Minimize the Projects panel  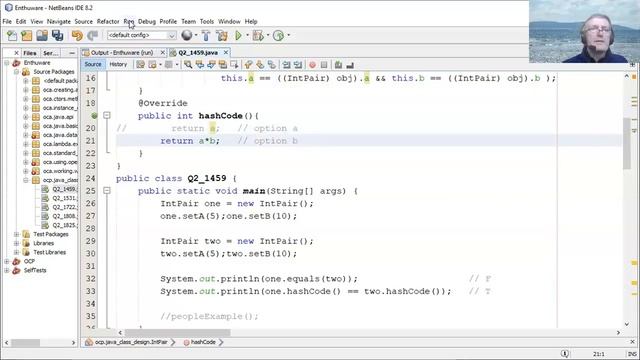(x=72, y=53)
